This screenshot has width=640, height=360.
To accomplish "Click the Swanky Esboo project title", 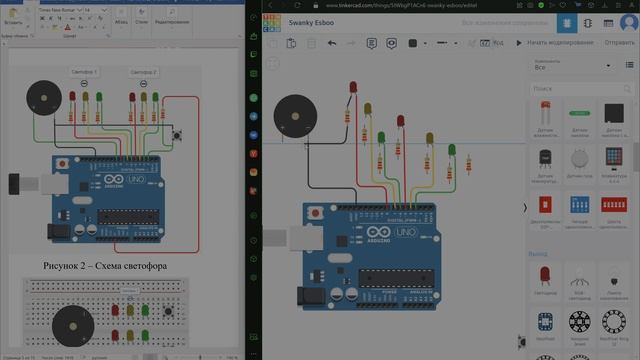I will (x=311, y=23).
